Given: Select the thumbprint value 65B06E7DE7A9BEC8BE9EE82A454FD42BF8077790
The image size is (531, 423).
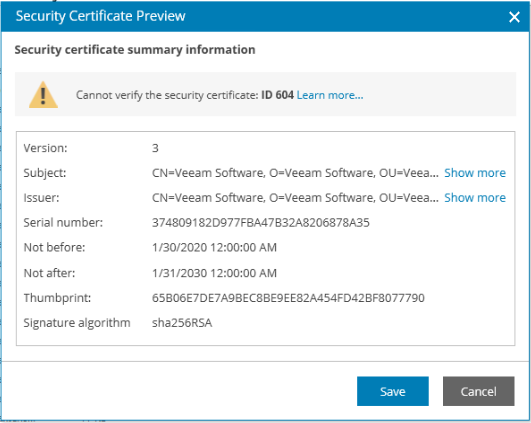Looking at the screenshot, I should click(x=288, y=298).
